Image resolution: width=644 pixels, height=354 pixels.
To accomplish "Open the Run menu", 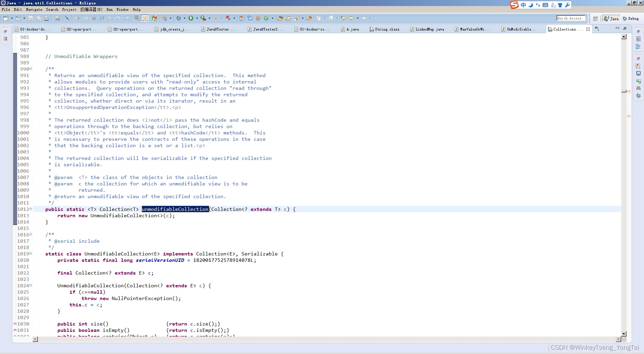I will click(109, 9).
